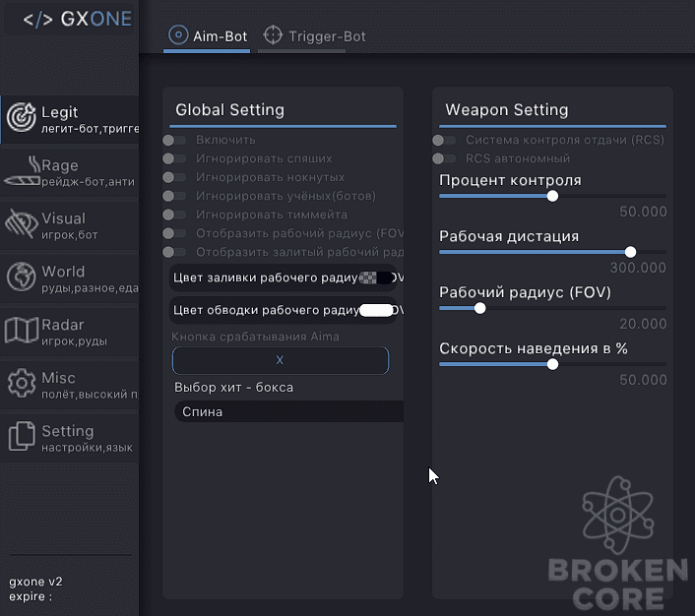Click the Trigger-Bot crosshair icon
695x616 pixels.
[x=273, y=35]
